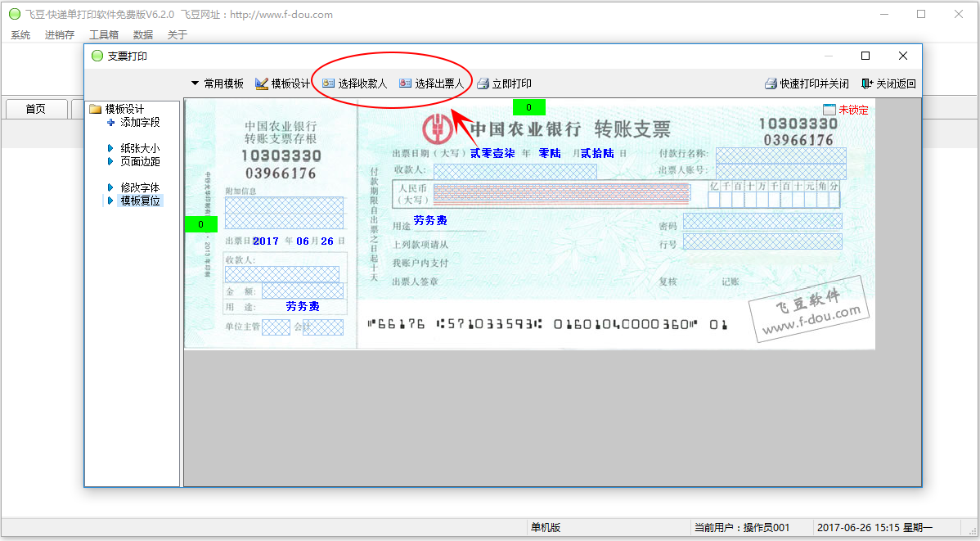Click the left green offset marker
Image resolution: width=980 pixels, height=541 pixels.
click(200, 224)
